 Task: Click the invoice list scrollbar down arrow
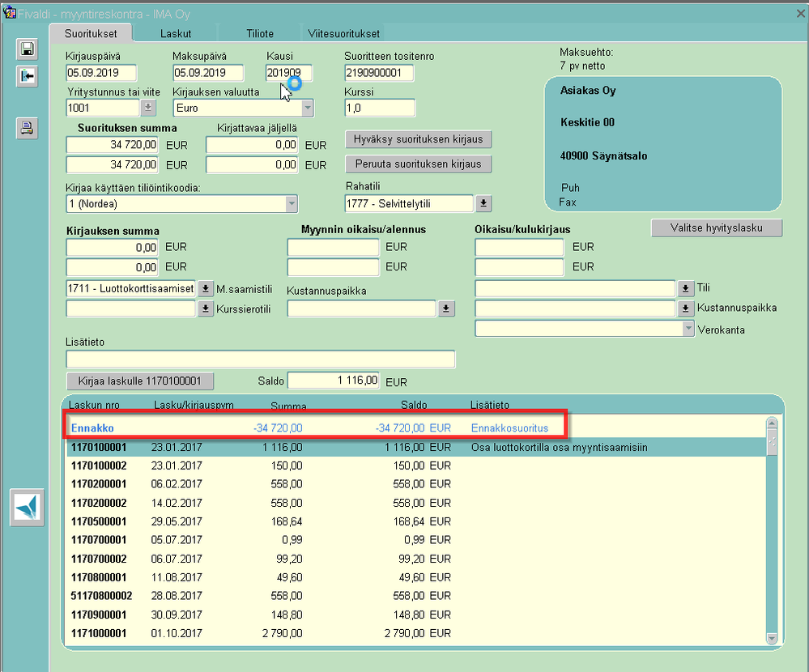(772, 639)
